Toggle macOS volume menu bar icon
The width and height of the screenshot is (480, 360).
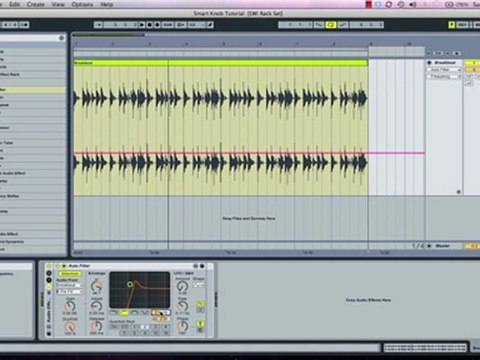point(413,4)
